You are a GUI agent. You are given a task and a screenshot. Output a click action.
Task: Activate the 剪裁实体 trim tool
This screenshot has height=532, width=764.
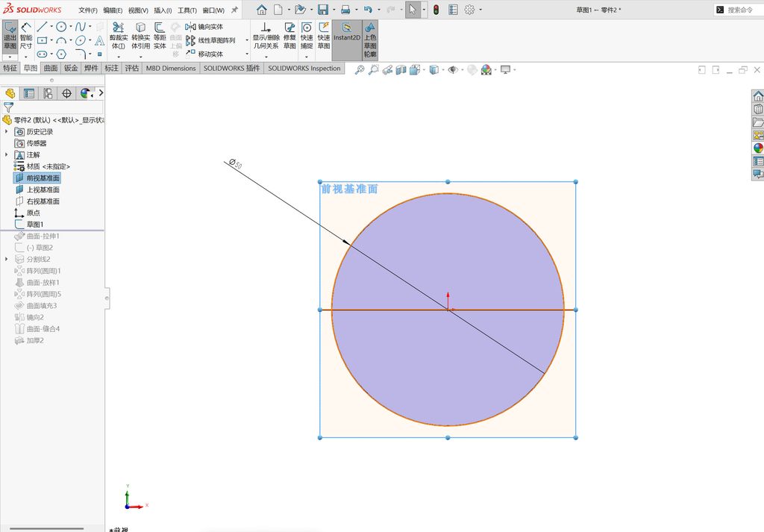(x=119, y=36)
